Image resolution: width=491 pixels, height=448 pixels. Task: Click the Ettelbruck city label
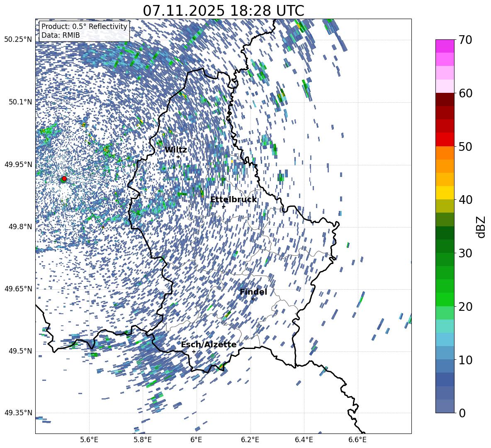[233, 200]
